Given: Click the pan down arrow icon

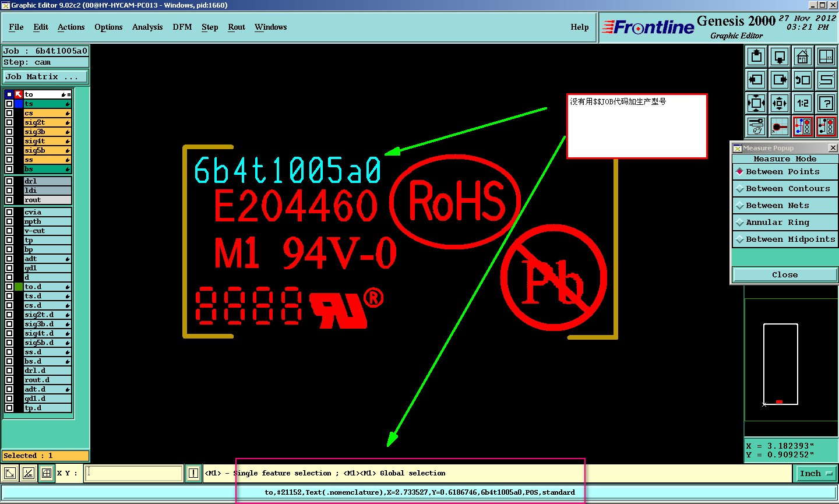Looking at the screenshot, I should click(780, 57).
